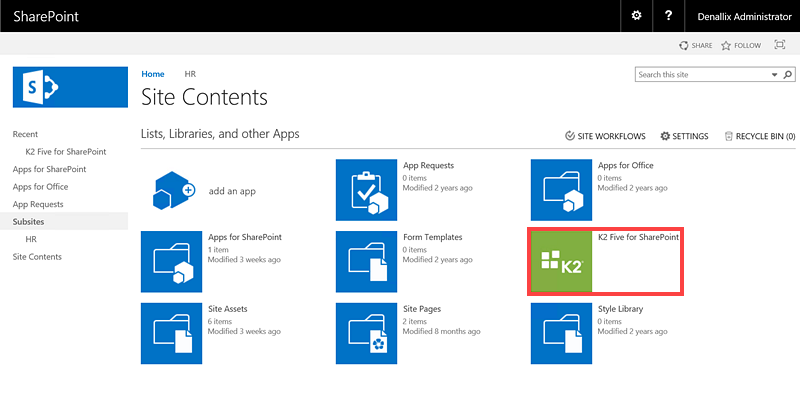
Task: Open the Denallix Administrator user menu
Action: coord(744,16)
